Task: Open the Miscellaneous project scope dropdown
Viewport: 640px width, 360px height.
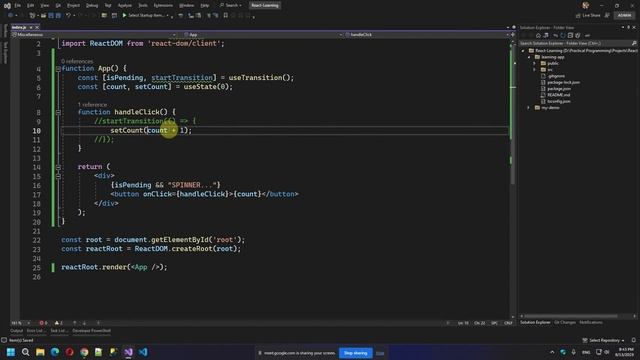Action: [94, 35]
